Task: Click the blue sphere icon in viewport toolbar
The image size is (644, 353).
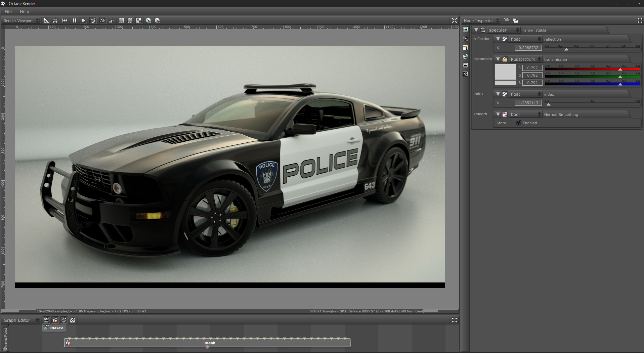Action: (x=148, y=20)
